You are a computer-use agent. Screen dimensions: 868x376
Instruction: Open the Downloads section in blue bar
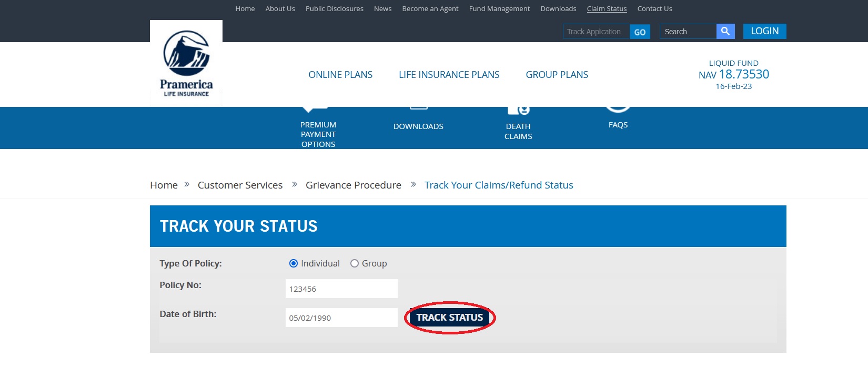[x=418, y=126]
